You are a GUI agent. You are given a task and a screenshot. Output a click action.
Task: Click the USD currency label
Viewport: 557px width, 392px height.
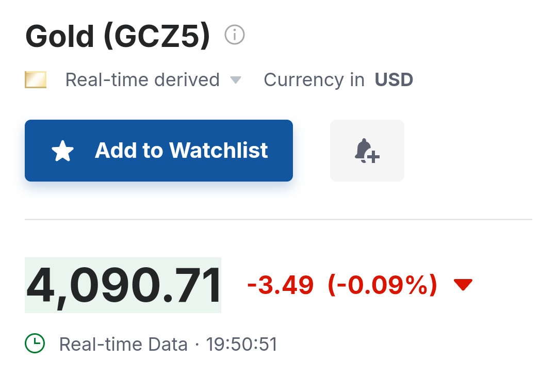point(394,80)
